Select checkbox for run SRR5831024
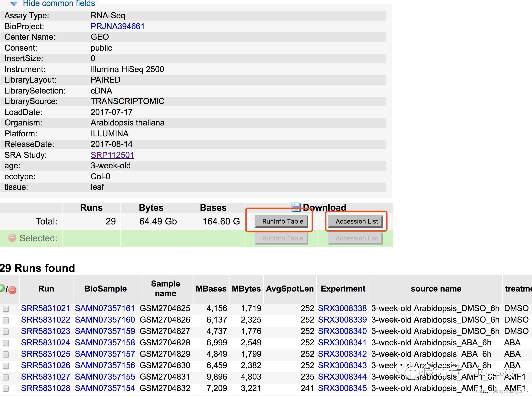Image resolution: width=532 pixels, height=396 pixels. 6,343
